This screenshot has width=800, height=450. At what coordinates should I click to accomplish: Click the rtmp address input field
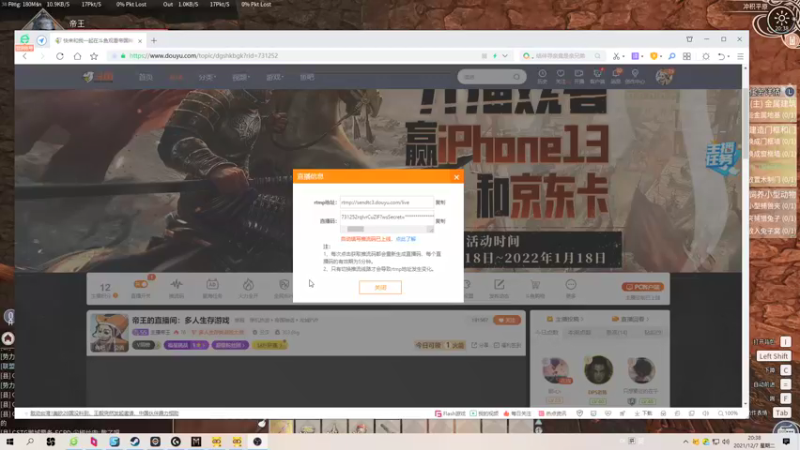tap(387, 203)
